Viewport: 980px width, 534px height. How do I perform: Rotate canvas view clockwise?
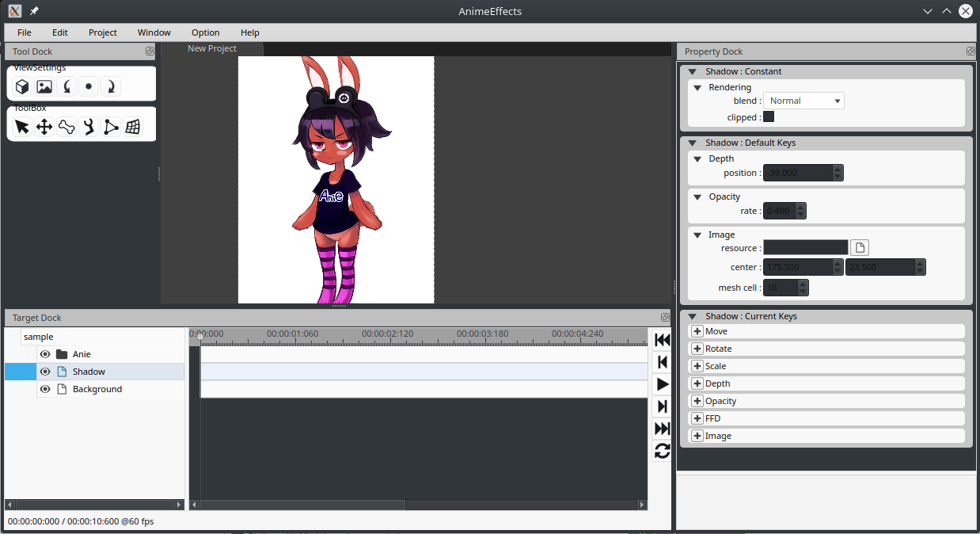click(x=111, y=86)
